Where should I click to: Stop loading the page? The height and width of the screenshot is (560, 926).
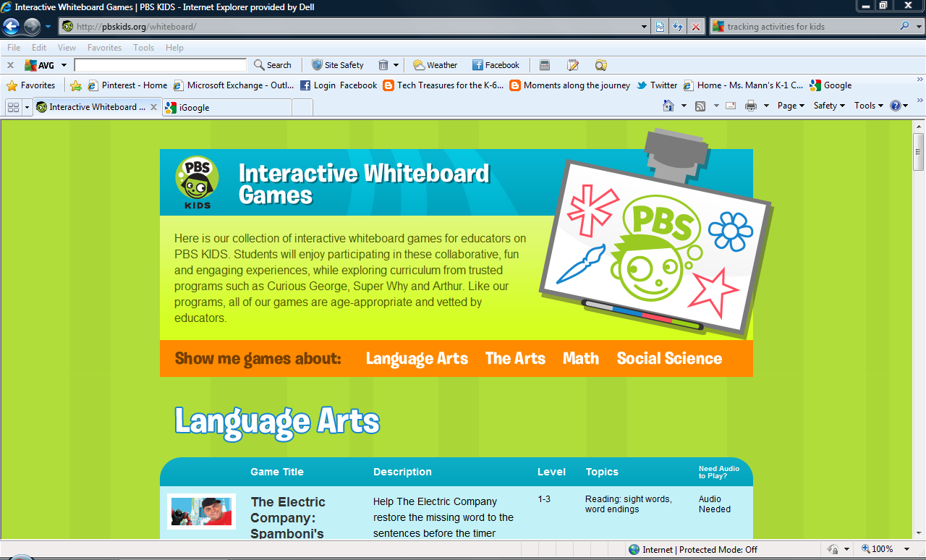click(x=695, y=26)
